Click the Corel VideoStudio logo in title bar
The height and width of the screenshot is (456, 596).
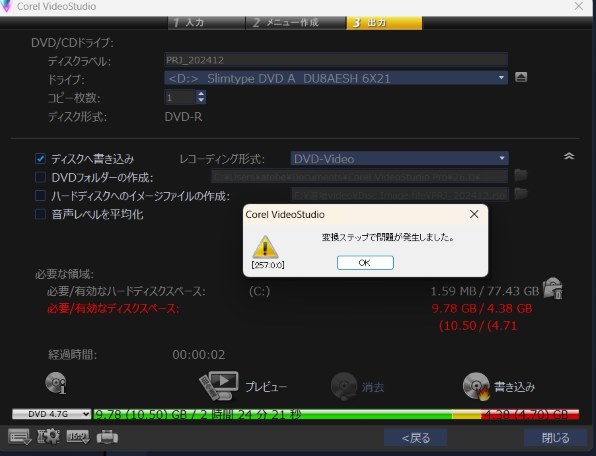6,6
